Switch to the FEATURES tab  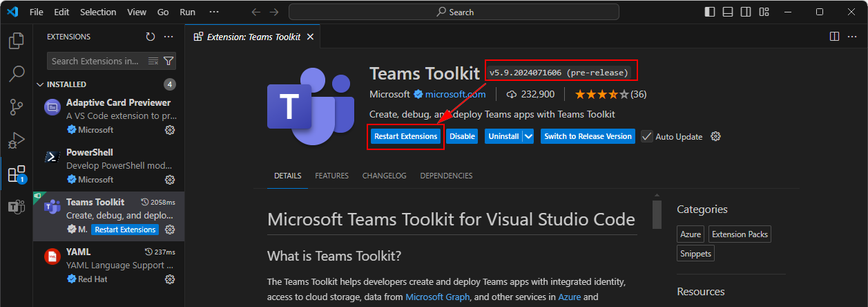[x=332, y=176]
